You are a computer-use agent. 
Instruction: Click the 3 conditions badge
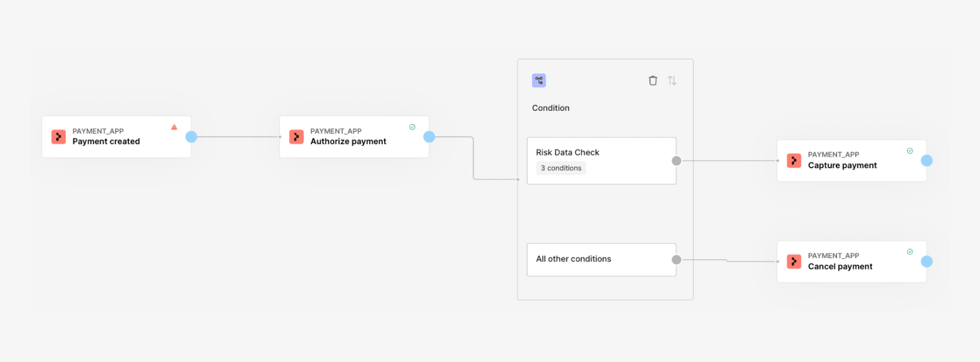561,168
